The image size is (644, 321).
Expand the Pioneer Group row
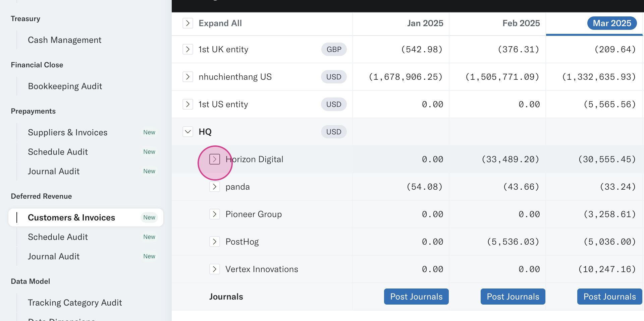click(215, 214)
